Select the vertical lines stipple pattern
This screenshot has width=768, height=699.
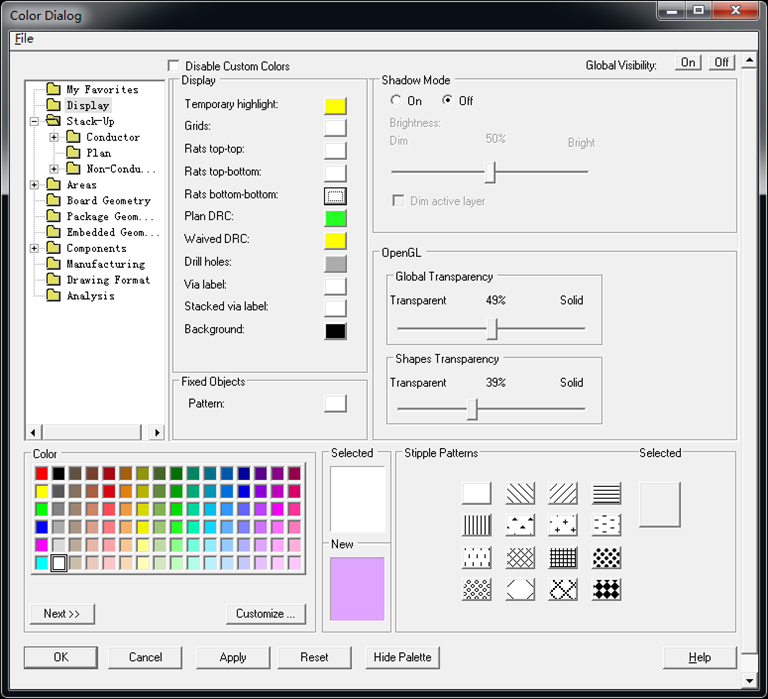point(477,525)
